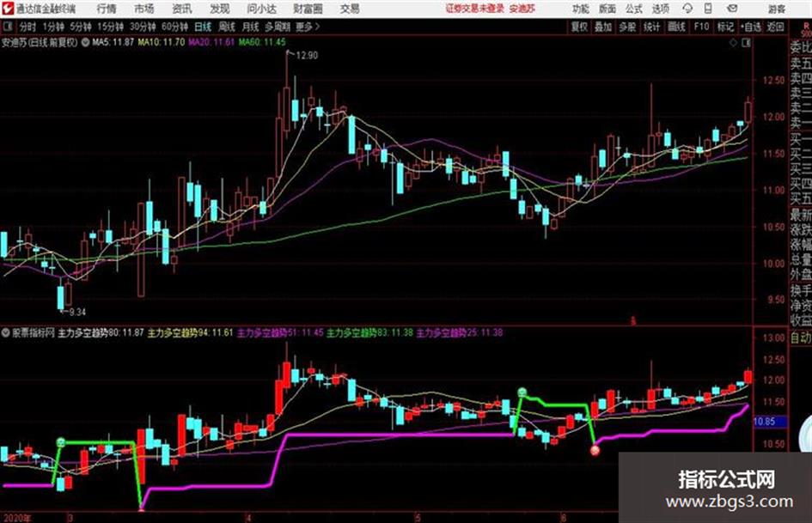
Task: Open the 问小达 menu
Action: 261,9
